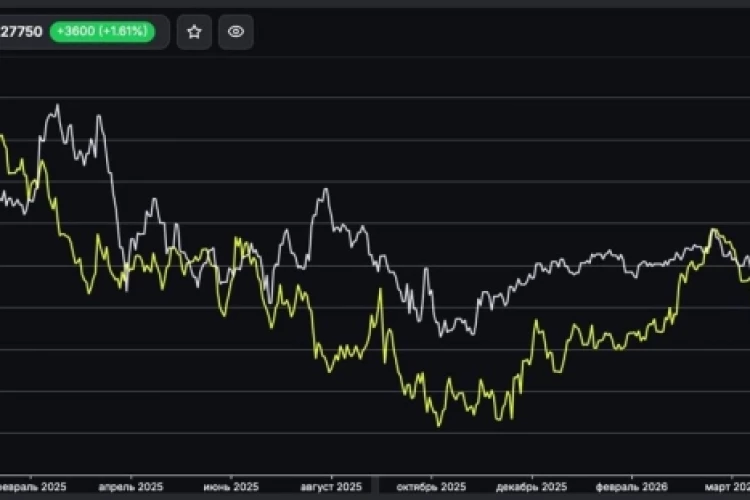This screenshot has width=750, height=500.
Task: Toggle the eye visibility button
Action: [236, 32]
